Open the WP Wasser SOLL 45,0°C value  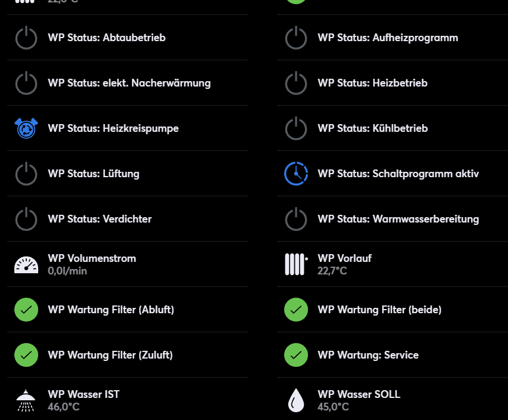click(333, 407)
